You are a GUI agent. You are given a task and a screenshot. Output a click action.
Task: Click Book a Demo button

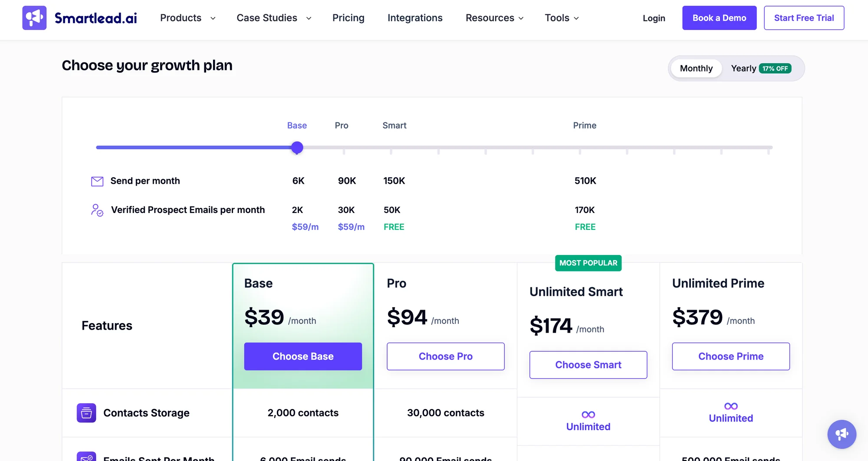(719, 18)
